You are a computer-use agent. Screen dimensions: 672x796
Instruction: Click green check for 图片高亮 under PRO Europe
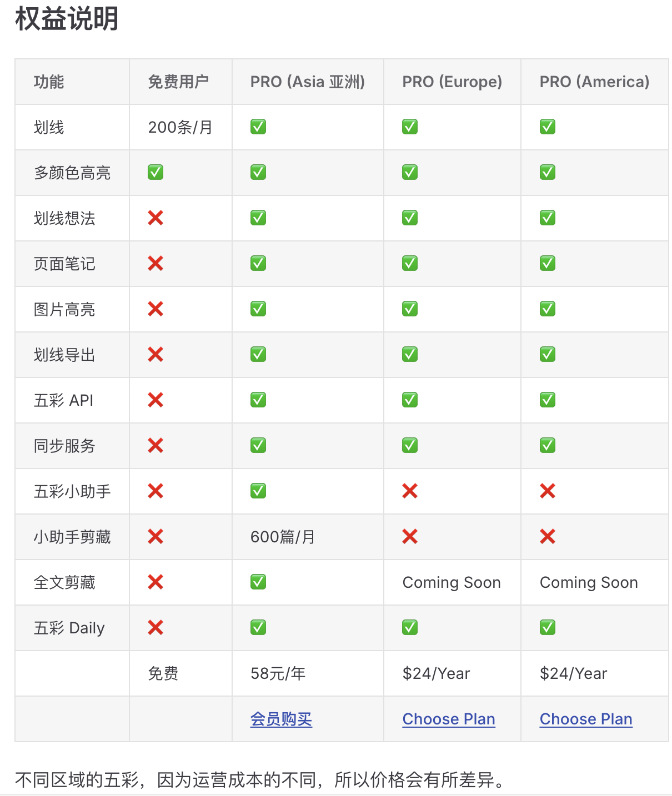pos(410,309)
